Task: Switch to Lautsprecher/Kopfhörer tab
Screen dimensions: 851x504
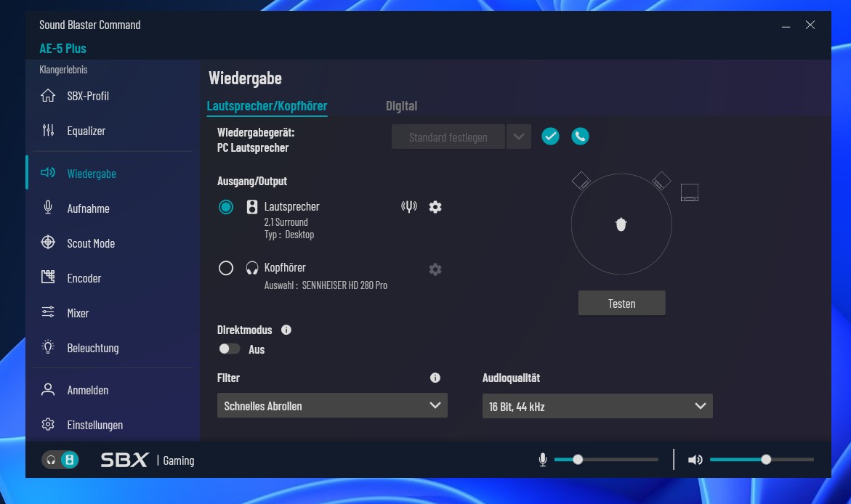Action: [267, 106]
